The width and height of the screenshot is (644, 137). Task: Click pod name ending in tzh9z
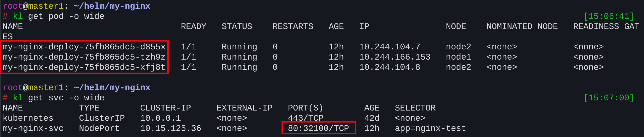pyautogui.click(x=84, y=57)
